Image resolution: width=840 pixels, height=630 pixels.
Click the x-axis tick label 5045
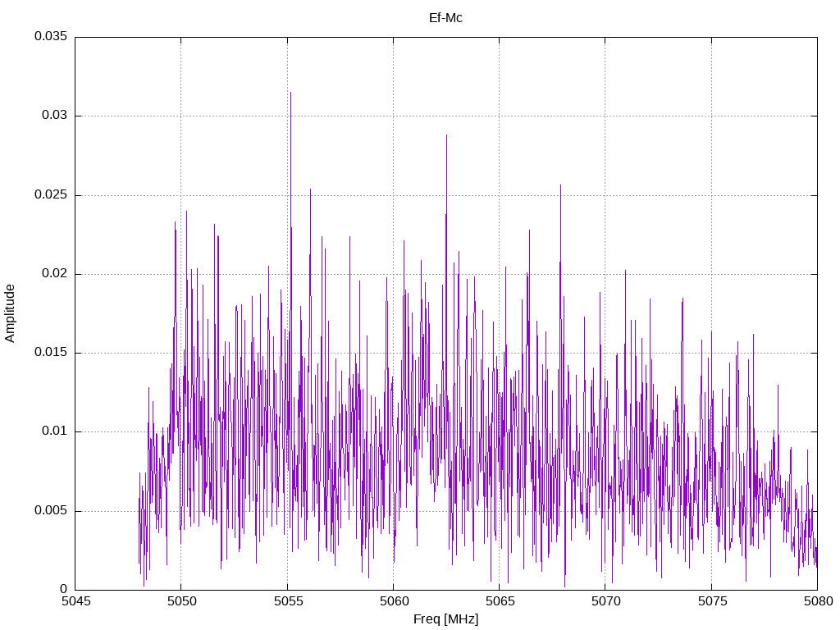[75, 601]
